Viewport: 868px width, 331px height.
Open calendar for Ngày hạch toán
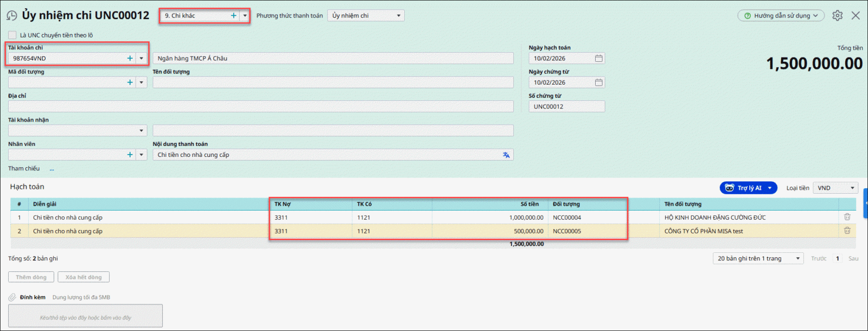pos(598,59)
